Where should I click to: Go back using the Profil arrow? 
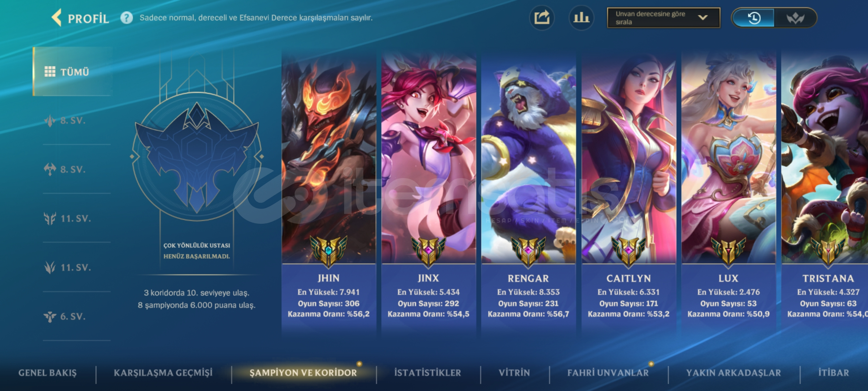(57, 18)
